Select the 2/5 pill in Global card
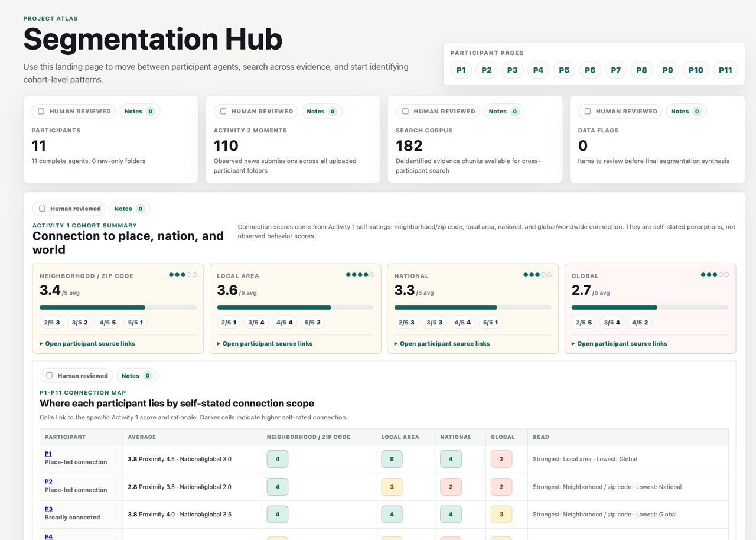The image size is (756, 540). (584, 323)
